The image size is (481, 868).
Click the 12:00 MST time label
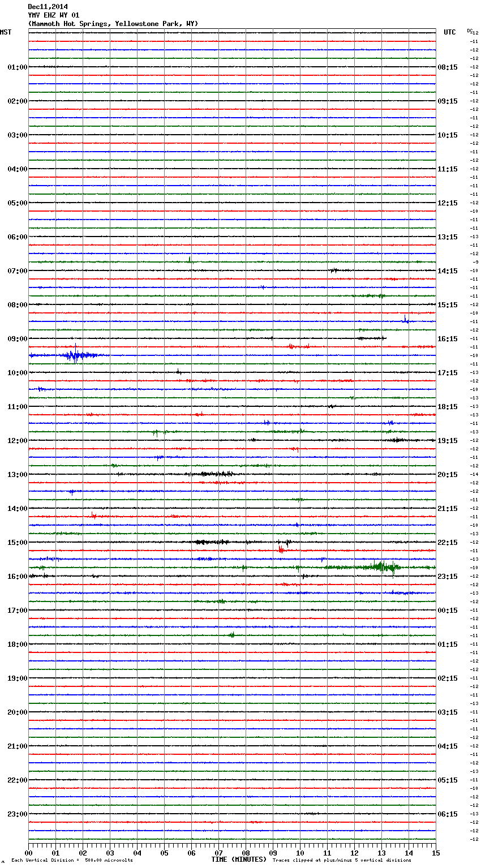point(18,441)
